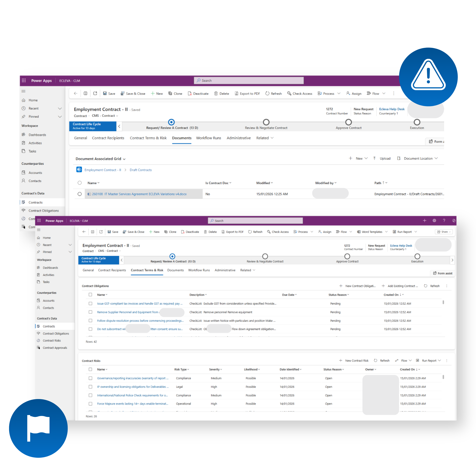
Task: Tick checkbox for Force Majeure events risk
Action: click(x=90, y=404)
